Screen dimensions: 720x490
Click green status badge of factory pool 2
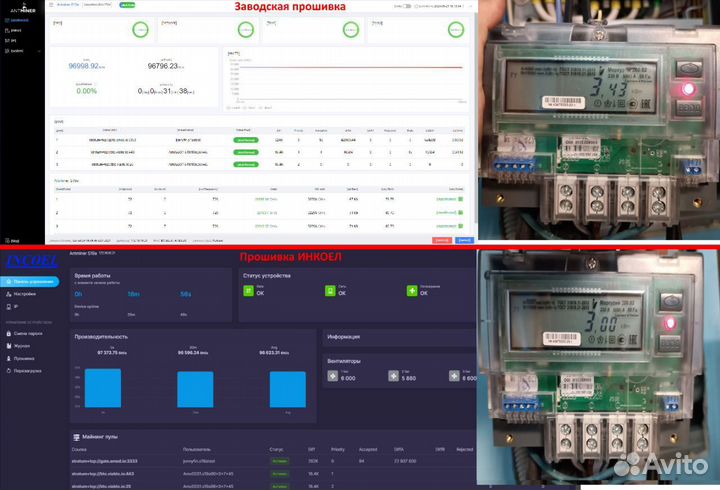246,152
